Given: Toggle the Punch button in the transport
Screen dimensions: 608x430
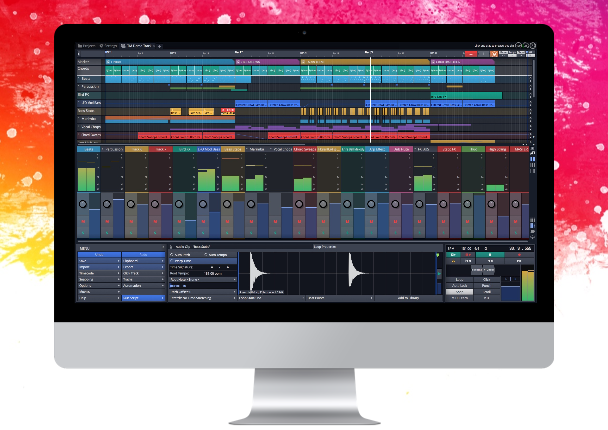Looking at the screenshot, I should [x=487, y=286].
